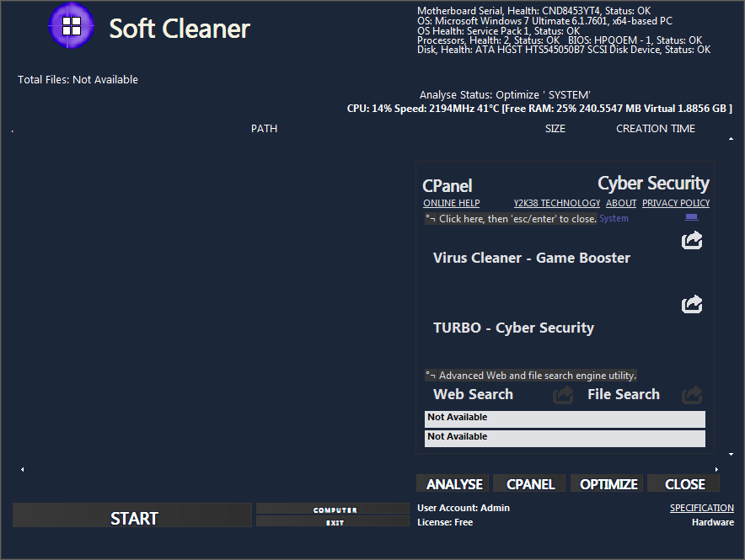Open the CPANEL button
745x560 pixels.
pos(530,483)
